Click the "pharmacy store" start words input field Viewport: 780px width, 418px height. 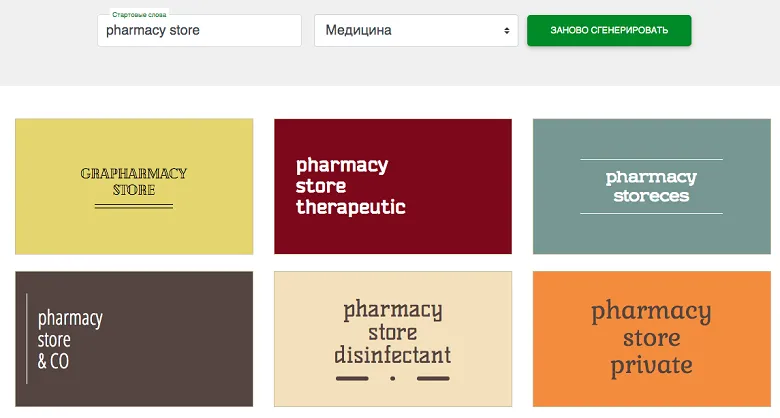point(198,31)
